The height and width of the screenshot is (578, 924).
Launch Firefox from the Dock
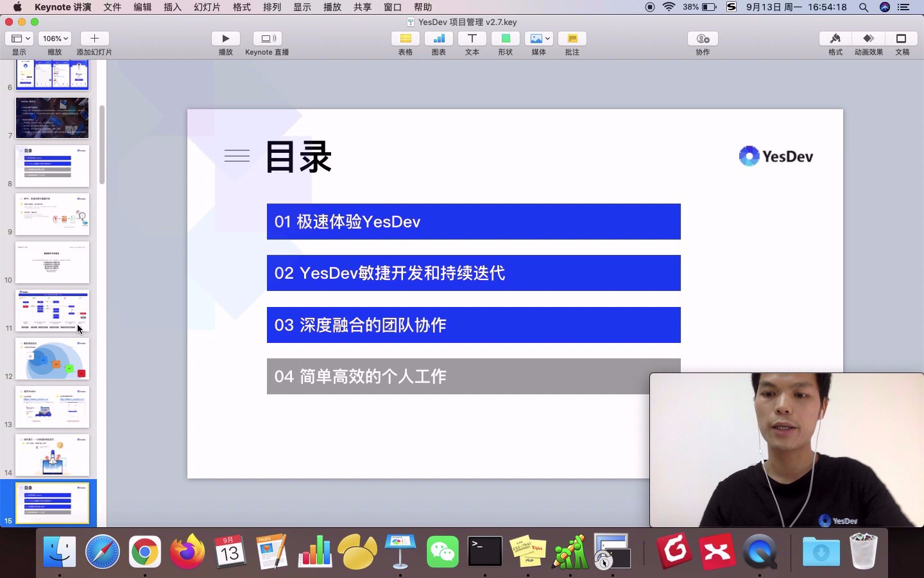187,551
